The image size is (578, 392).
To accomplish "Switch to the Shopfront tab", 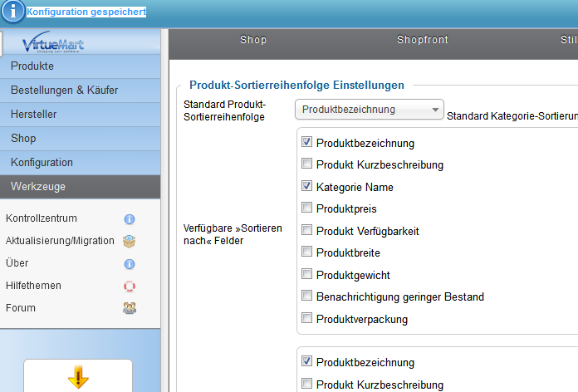I will click(x=420, y=39).
